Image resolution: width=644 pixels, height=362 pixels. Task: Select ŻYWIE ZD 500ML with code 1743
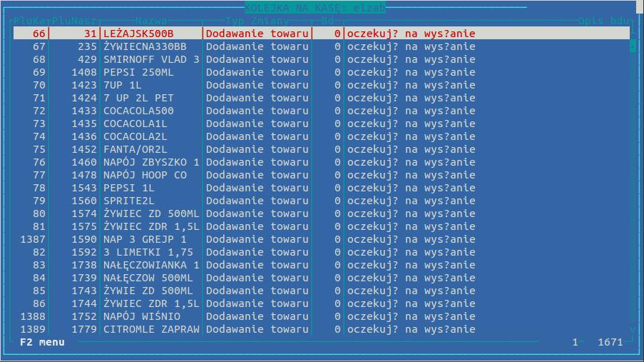coord(321,291)
